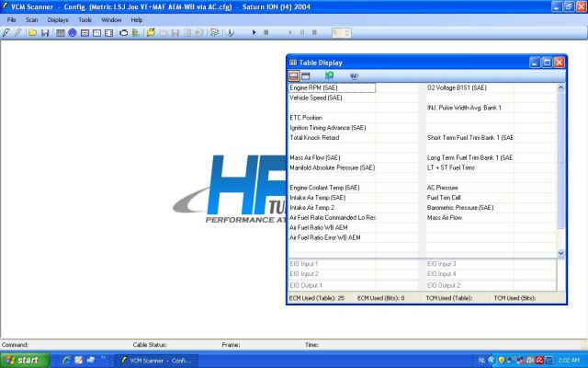Click the connect to vehicle pen icon
The image size is (588, 368).
[x=6, y=33]
